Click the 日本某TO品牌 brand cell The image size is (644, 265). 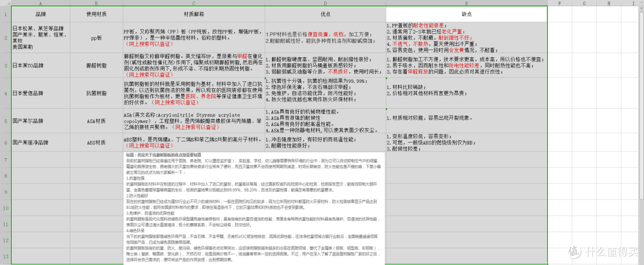tap(41, 66)
